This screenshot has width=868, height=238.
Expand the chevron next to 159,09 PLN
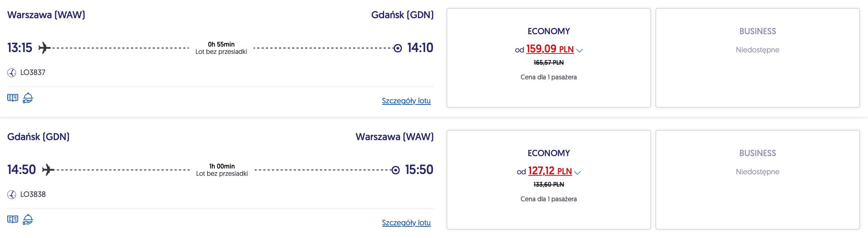[580, 51]
